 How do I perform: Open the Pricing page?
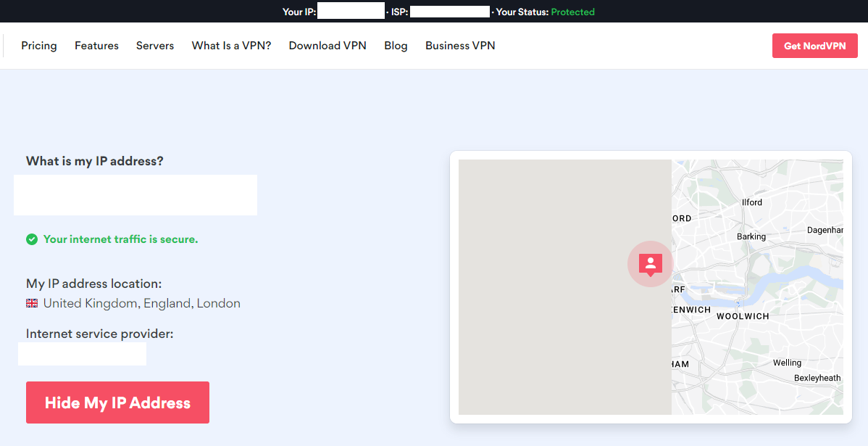click(39, 46)
